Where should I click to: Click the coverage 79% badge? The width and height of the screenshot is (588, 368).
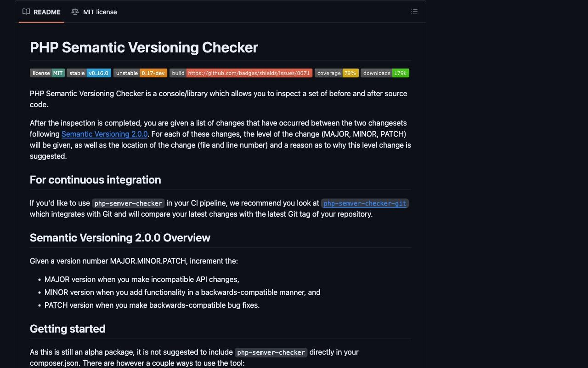click(x=337, y=73)
